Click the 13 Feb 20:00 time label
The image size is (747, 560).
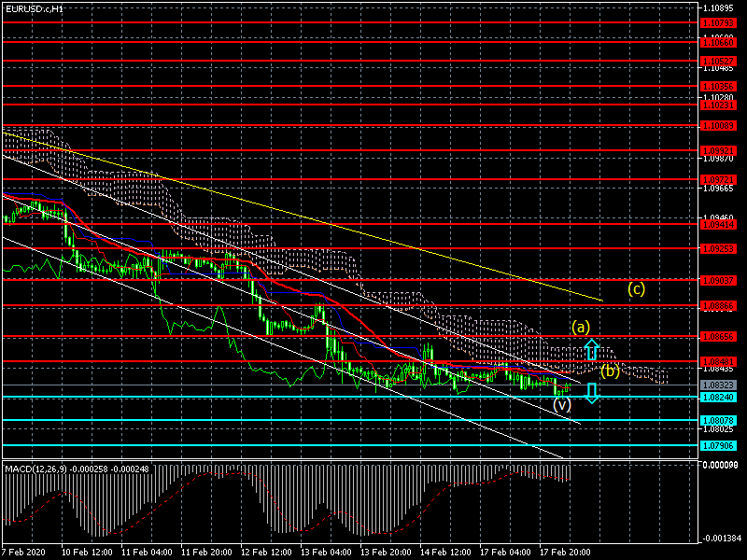click(x=386, y=552)
